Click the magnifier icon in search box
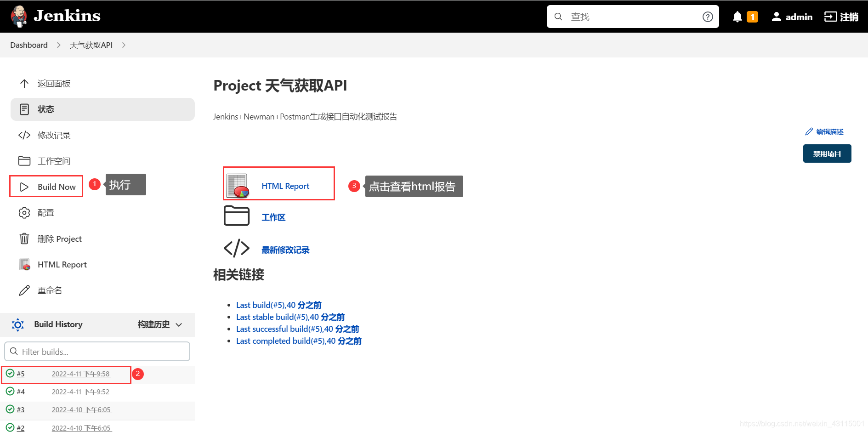 point(558,17)
